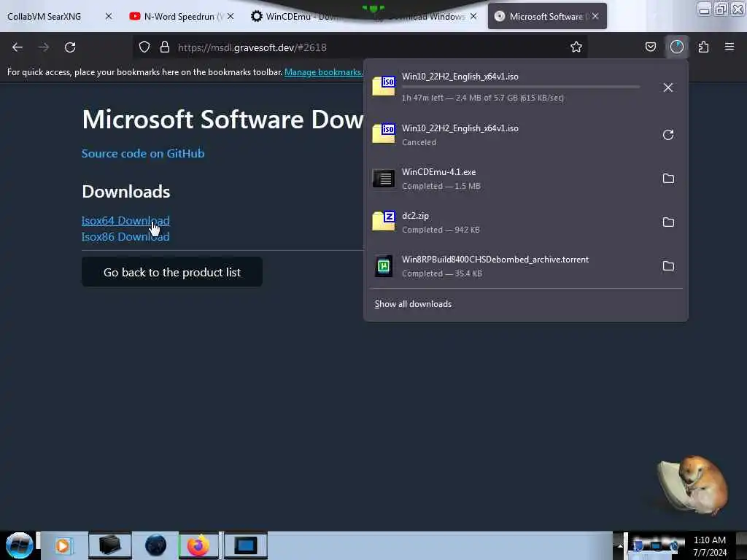Open the Save to Pocket button
This screenshot has width=747, height=560.
[650, 47]
